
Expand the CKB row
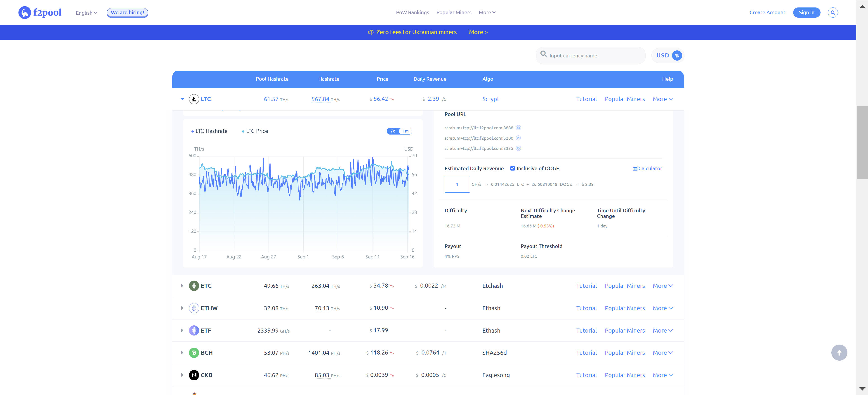pos(182,375)
